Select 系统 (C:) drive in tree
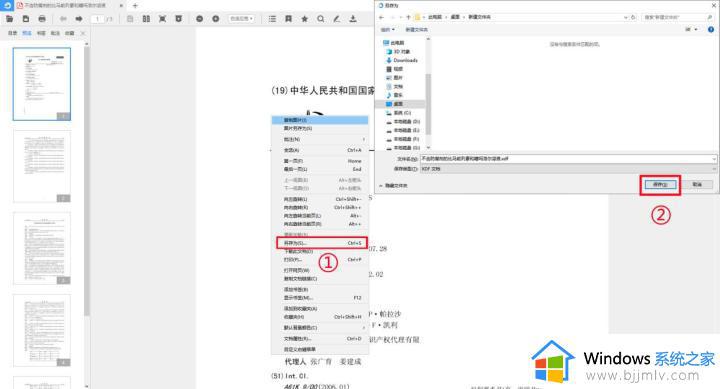 tap(399, 113)
